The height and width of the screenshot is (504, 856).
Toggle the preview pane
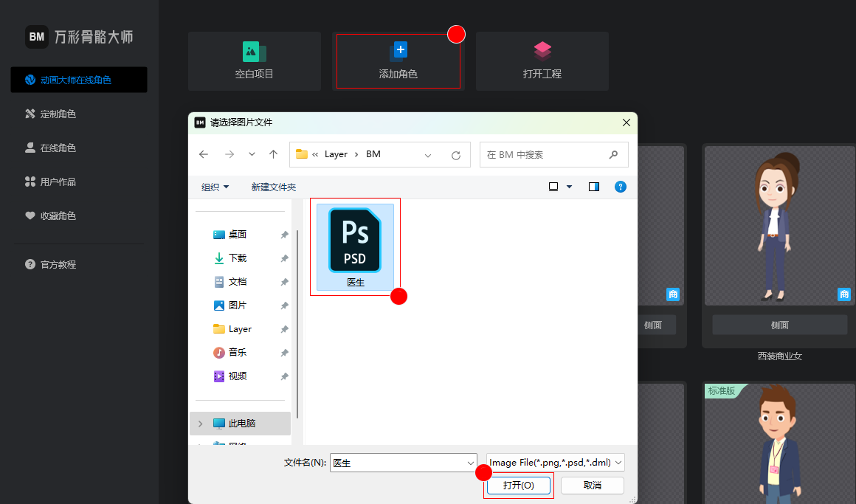(x=594, y=187)
